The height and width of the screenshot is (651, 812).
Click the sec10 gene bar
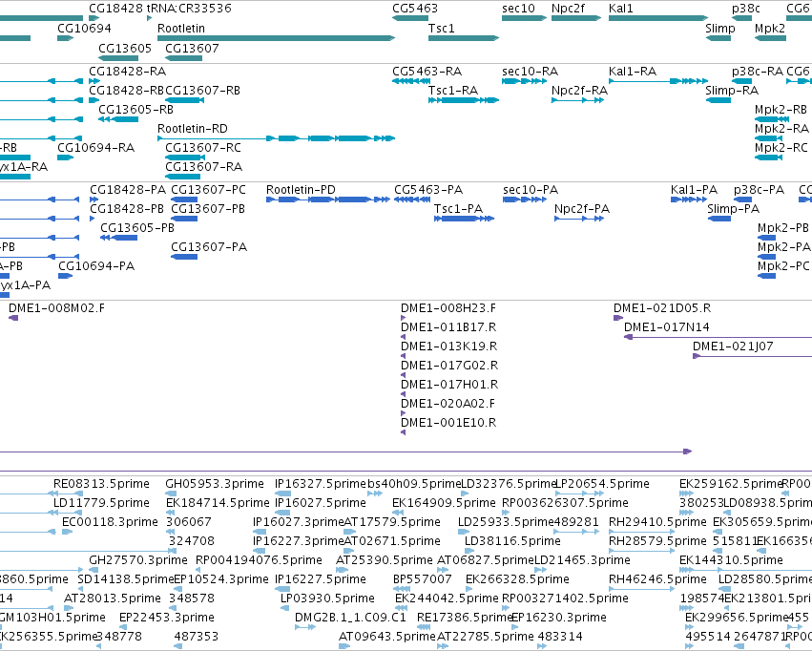click(524, 18)
